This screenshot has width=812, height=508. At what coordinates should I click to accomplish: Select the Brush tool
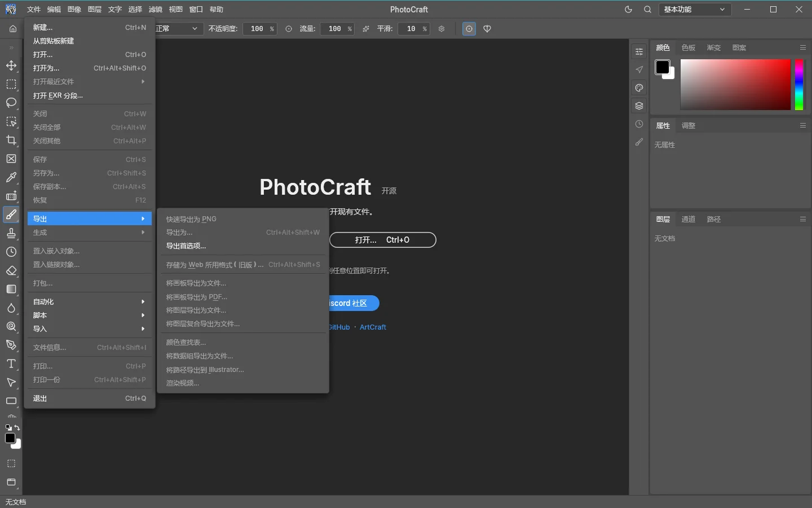coord(11,214)
